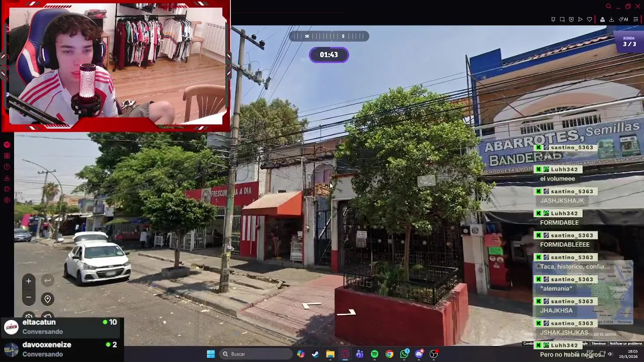The height and width of the screenshot is (362, 644).
Task: Open Google Chrome from the taskbar
Action: pos(389,354)
